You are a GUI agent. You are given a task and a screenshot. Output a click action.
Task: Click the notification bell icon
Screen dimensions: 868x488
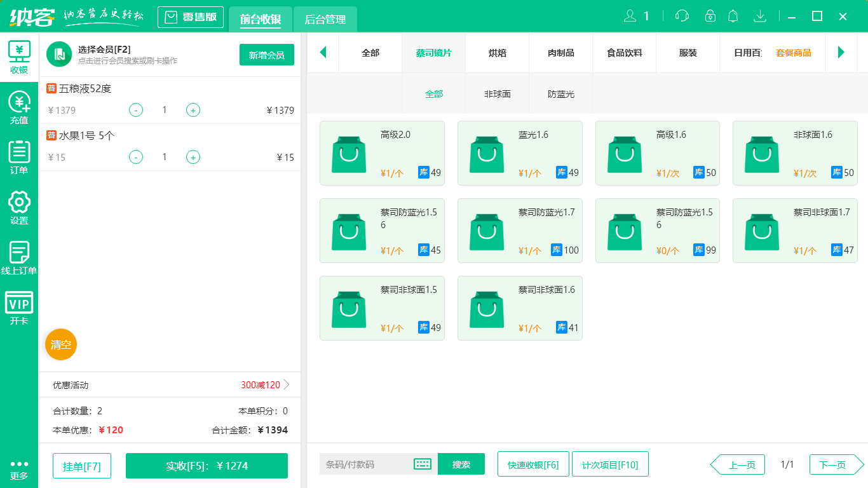[733, 16]
